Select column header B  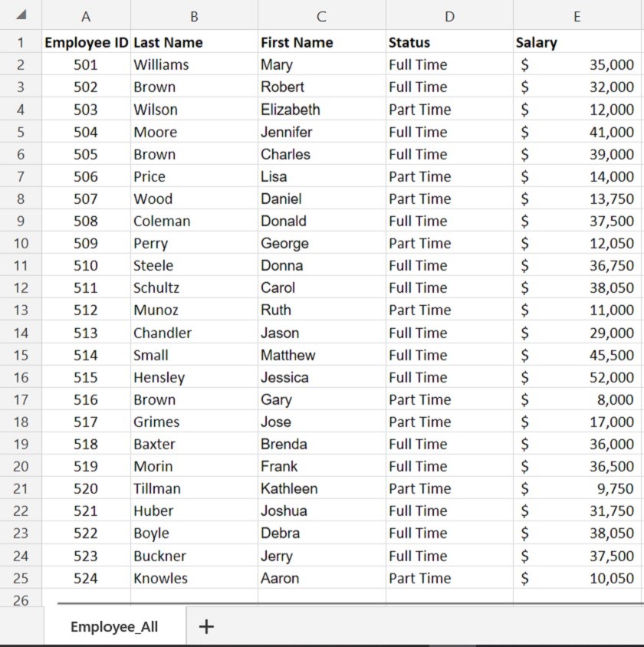pos(194,16)
